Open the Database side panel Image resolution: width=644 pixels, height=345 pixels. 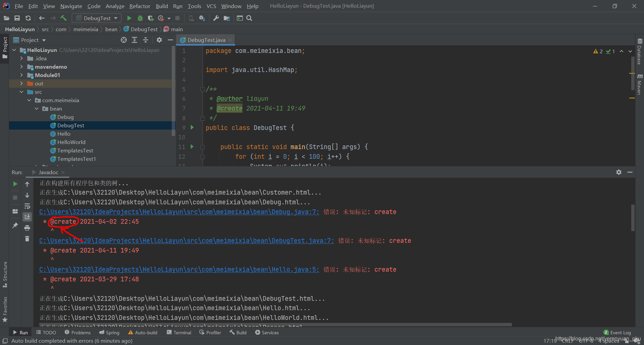click(640, 52)
